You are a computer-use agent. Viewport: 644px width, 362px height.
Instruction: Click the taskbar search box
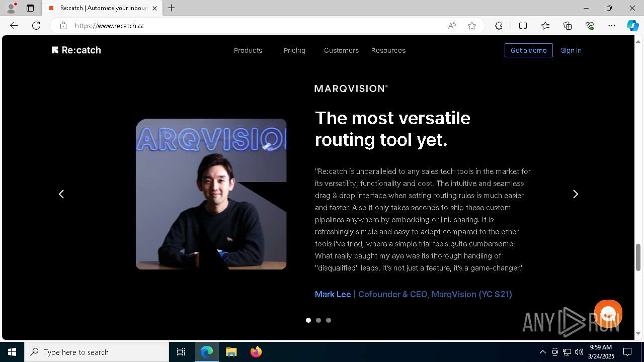coord(97,352)
